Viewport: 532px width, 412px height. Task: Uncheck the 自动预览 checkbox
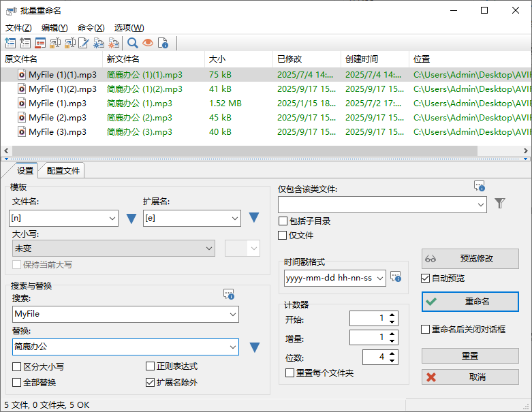426,278
